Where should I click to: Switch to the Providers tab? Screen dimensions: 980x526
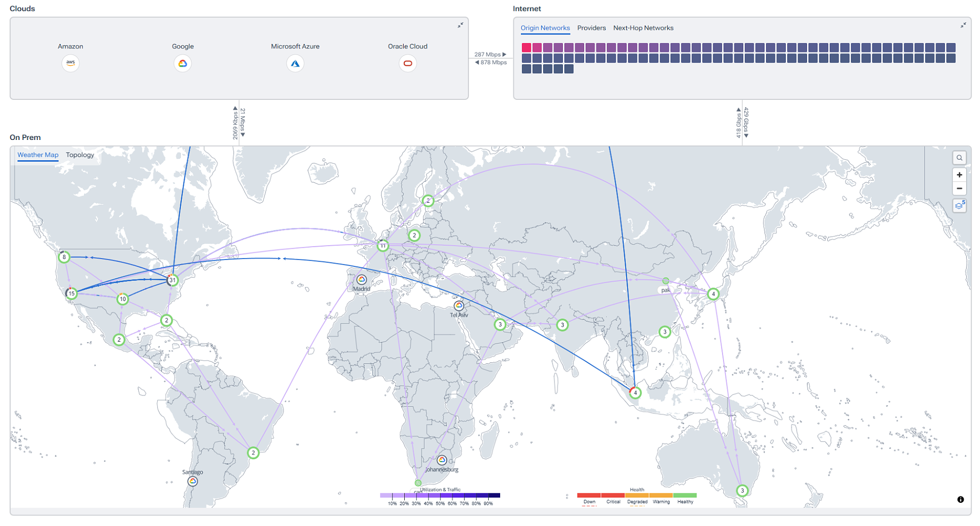click(x=591, y=28)
